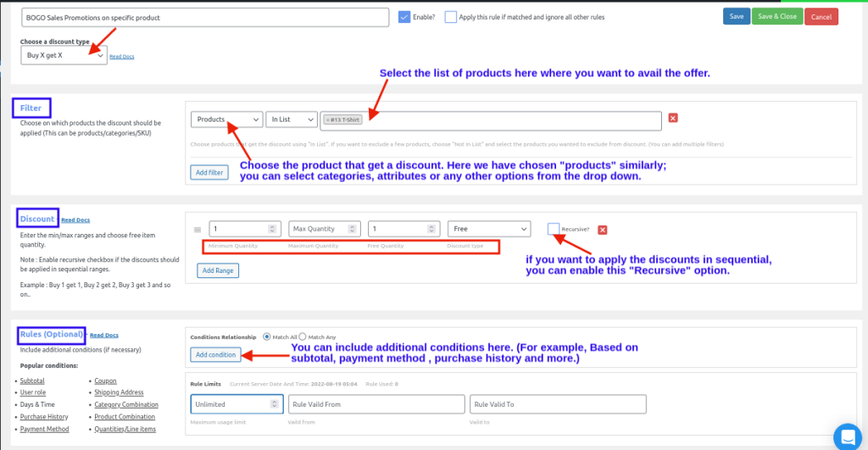The height and width of the screenshot is (450, 868).
Task: Open the Products filter type dropdown
Action: [226, 119]
